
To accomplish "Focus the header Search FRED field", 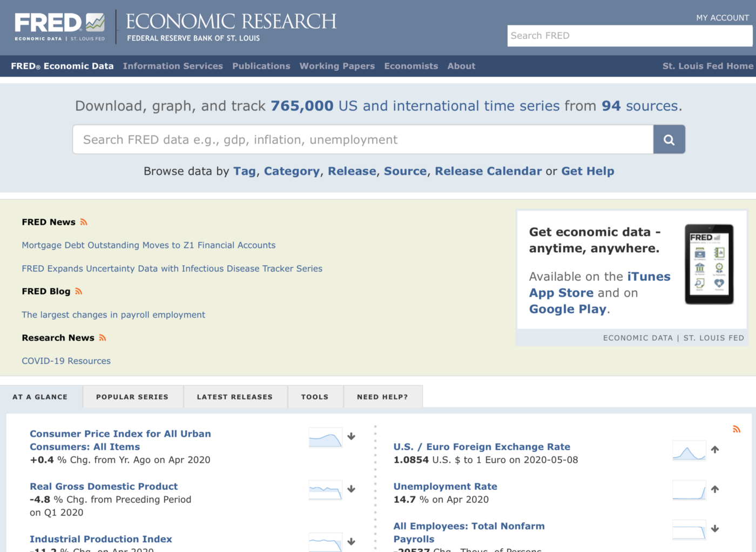I will pyautogui.click(x=630, y=36).
